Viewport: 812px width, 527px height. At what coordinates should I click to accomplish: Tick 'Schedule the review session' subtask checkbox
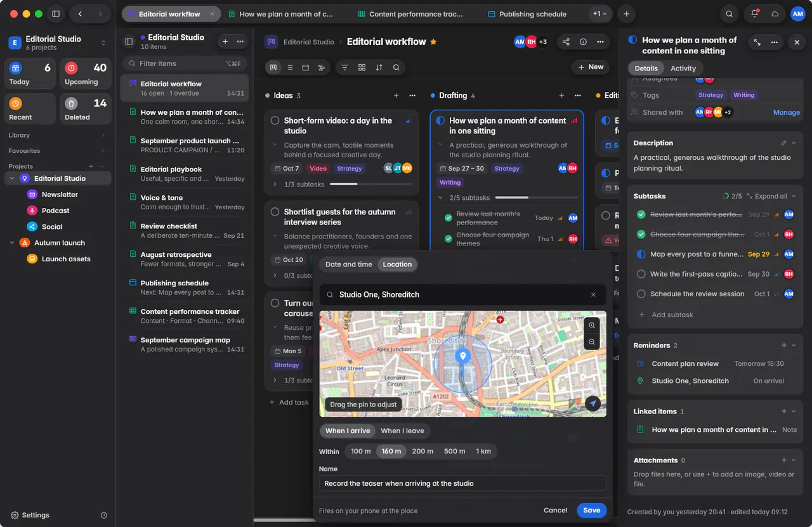[641, 294]
